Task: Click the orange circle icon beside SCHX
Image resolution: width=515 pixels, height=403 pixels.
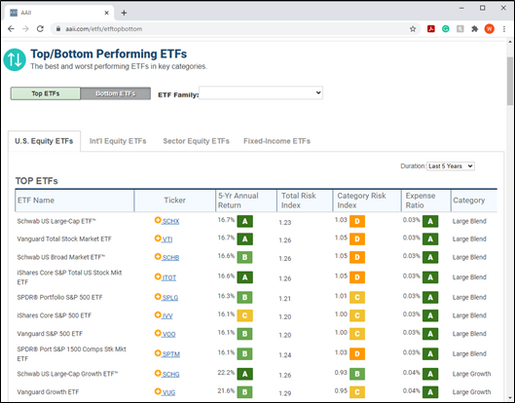Action: pos(158,220)
